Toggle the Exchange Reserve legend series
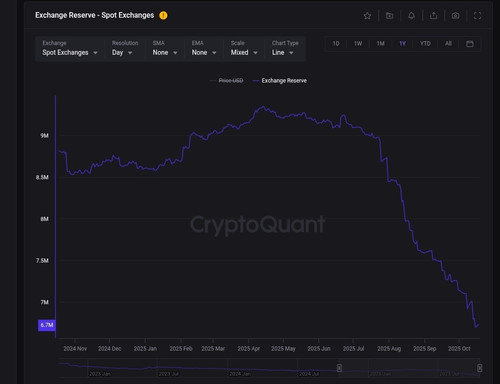 (280, 81)
